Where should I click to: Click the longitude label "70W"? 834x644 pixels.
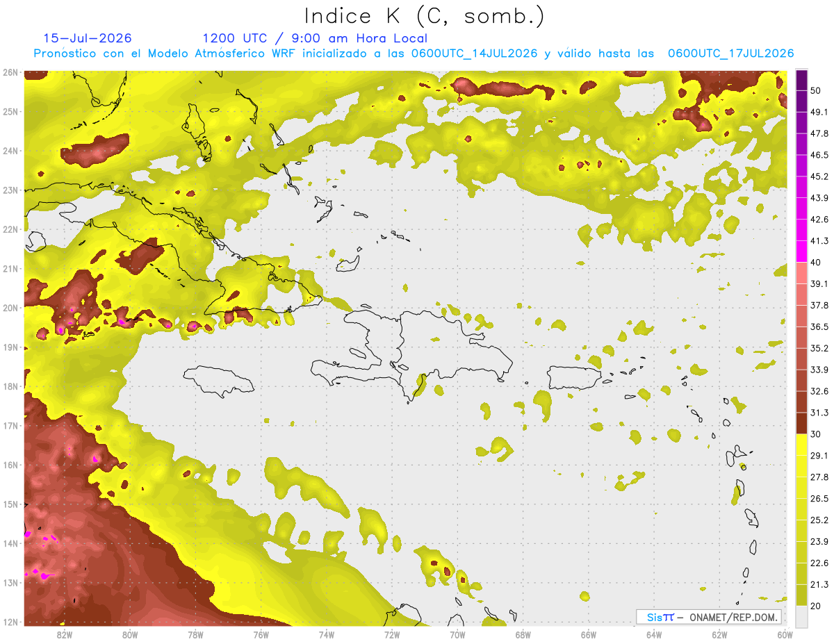tap(457, 635)
